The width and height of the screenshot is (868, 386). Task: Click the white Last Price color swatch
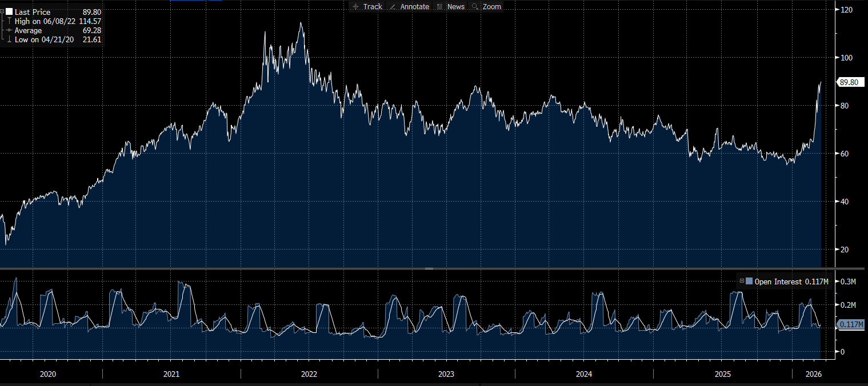9,12
